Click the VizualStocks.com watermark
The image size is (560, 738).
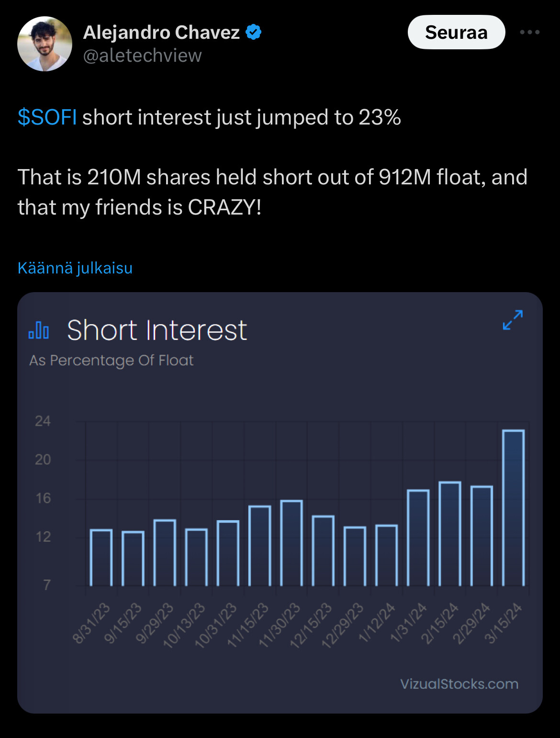(459, 683)
